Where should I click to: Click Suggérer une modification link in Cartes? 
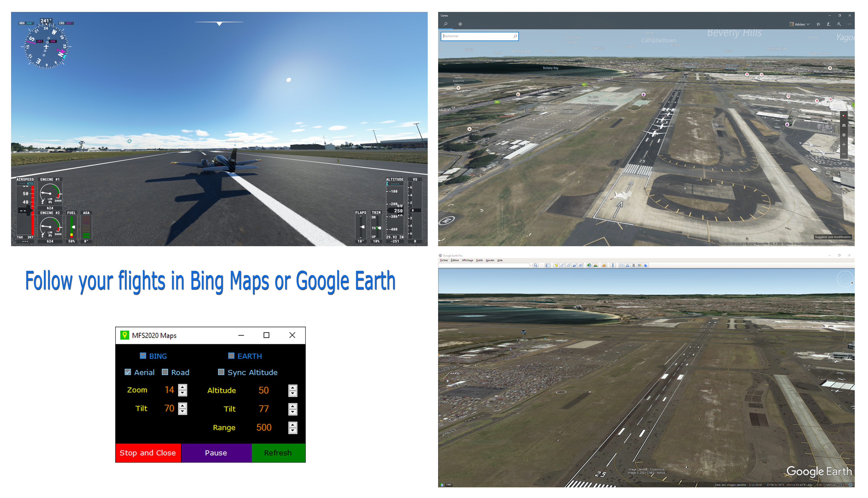tap(832, 237)
